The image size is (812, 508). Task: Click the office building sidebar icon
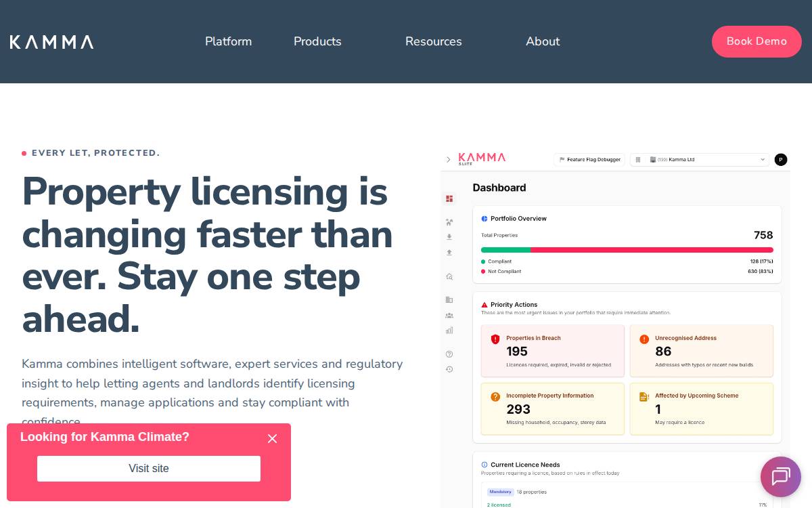point(449,299)
